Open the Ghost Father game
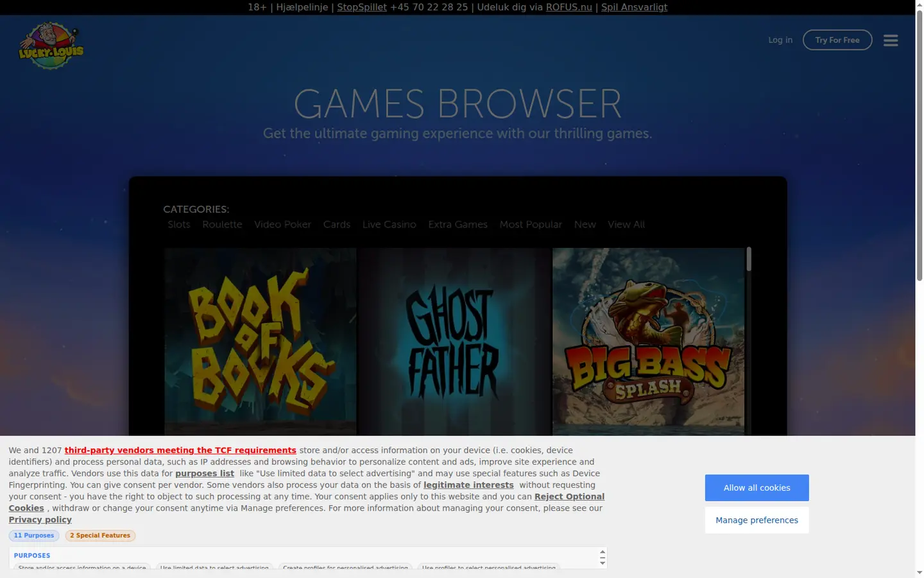Viewport: 924px width, 578px height. click(455, 342)
